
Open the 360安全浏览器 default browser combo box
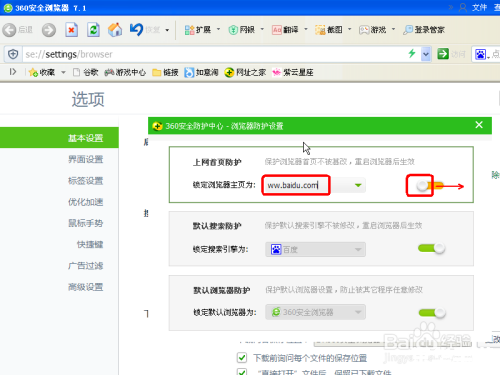click(x=315, y=312)
